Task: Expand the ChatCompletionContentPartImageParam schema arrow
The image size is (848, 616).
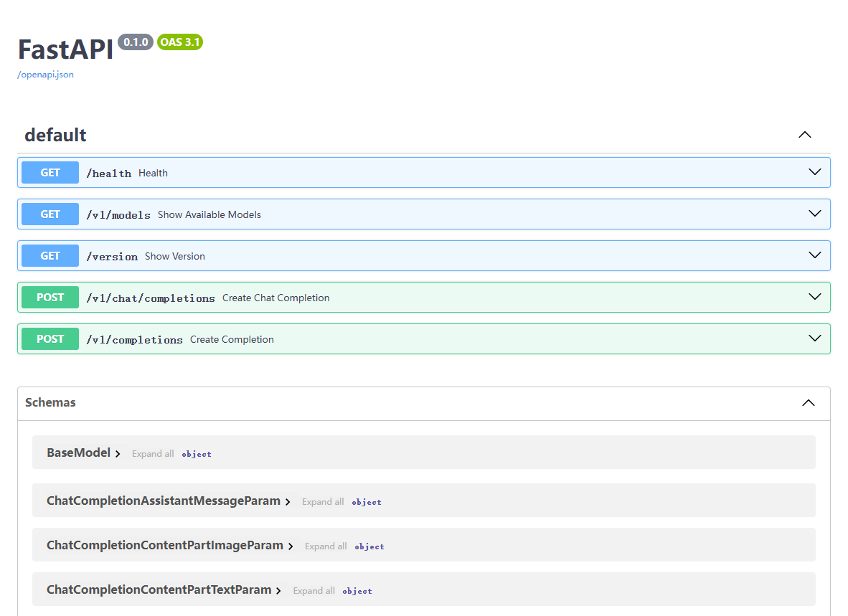Action: pos(291,546)
